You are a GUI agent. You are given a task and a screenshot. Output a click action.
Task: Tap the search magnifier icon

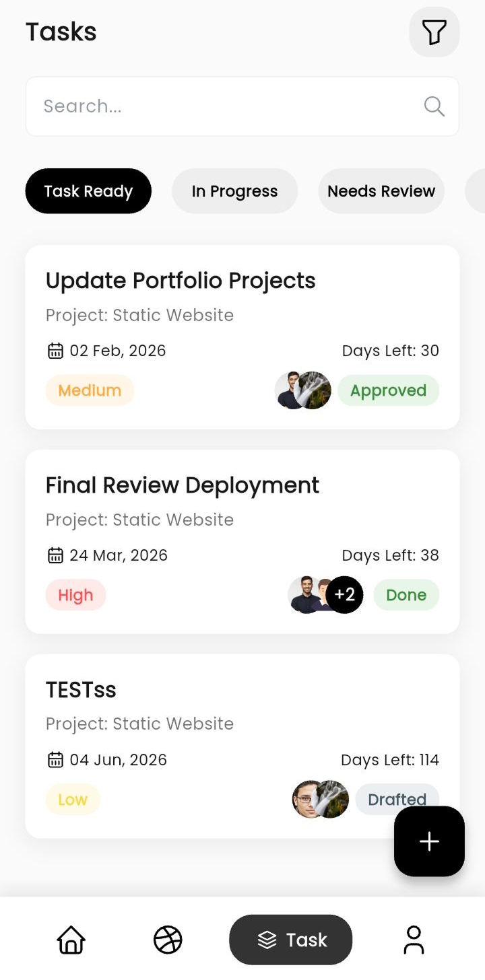coord(434,106)
